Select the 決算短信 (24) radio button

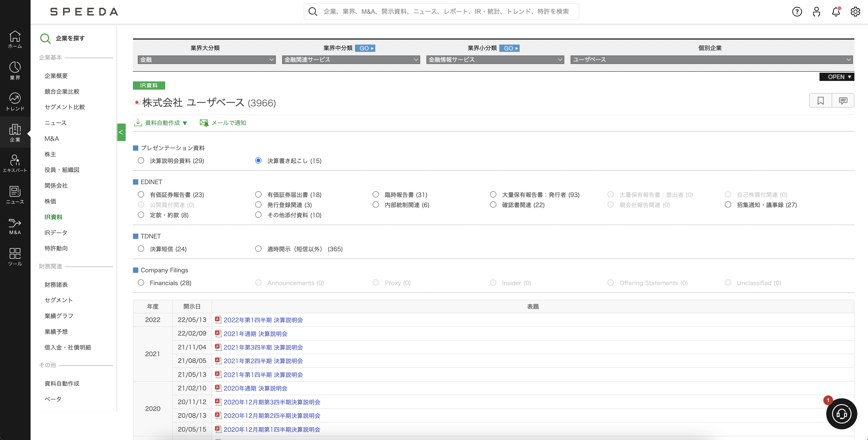tap(141, 249)
